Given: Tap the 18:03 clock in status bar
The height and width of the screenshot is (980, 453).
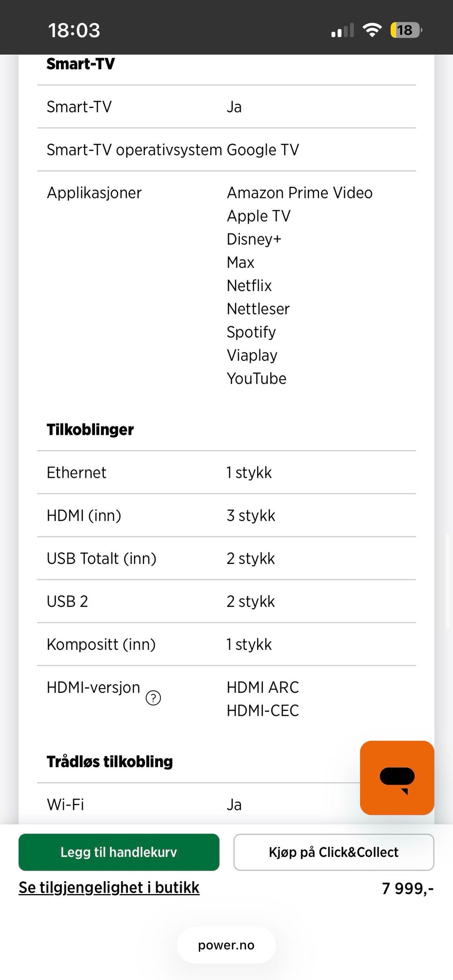Looking at the screenshot, I should point(74,30).
